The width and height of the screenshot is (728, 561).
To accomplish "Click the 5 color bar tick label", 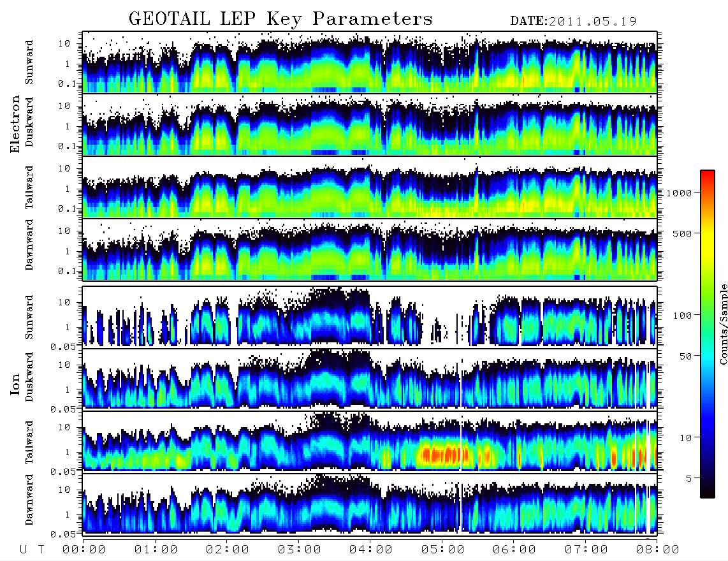I will (689, 479).
